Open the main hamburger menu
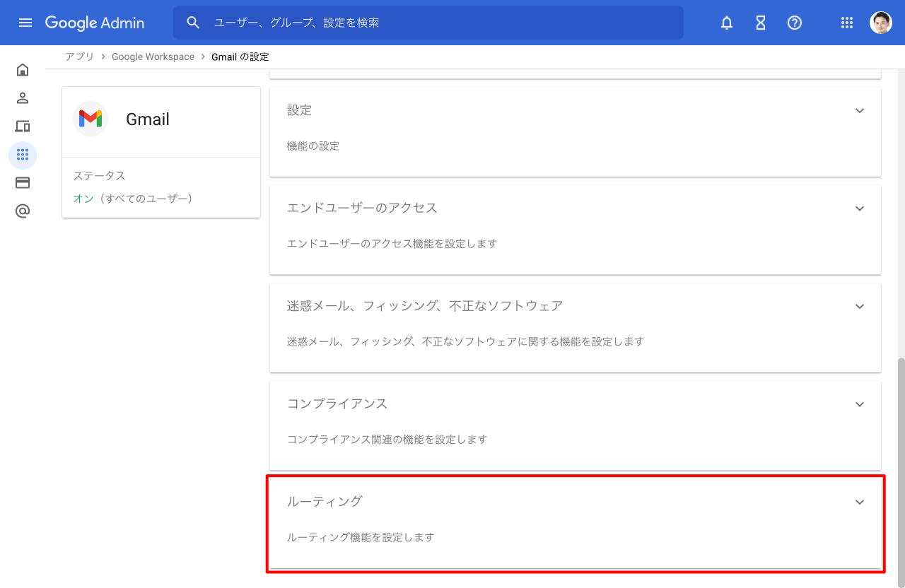The width and height of the screenshot is (905, 588). 25,23
